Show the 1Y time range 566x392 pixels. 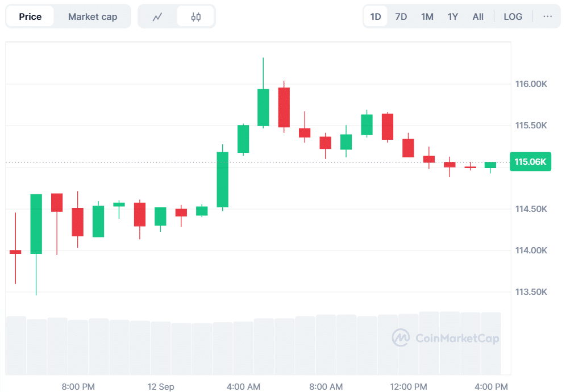click(x=453, y=16)
